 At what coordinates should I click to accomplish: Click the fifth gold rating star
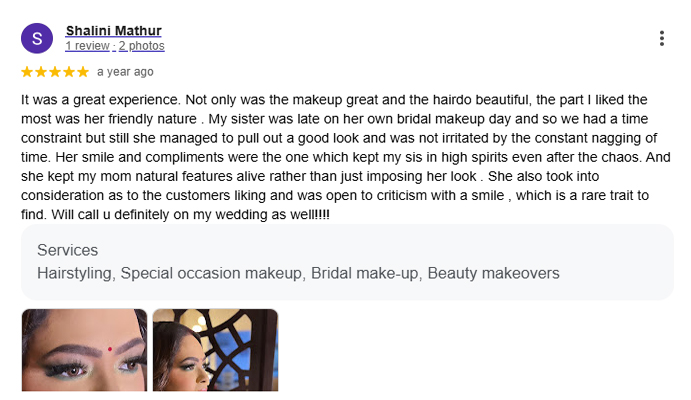click(x=83, y=72)
